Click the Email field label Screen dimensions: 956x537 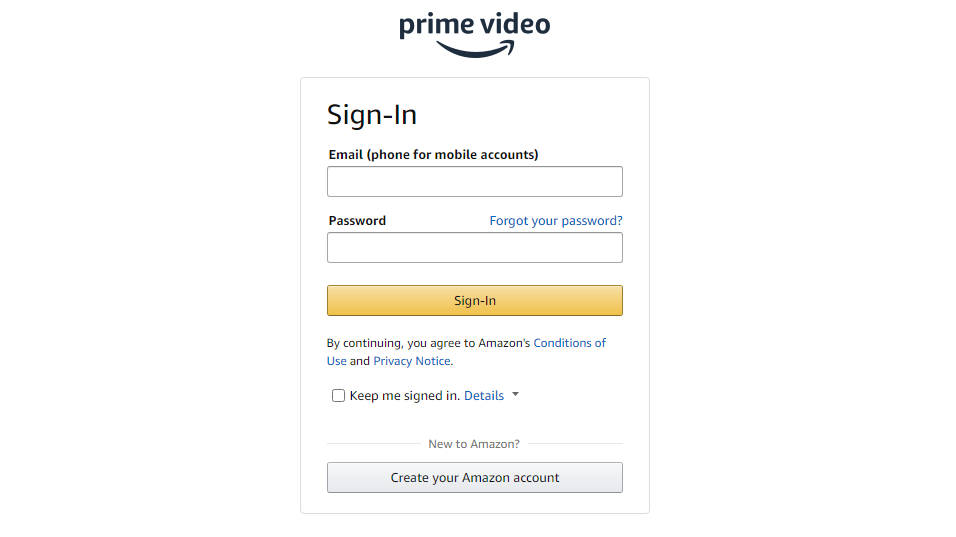click(433, 155)
